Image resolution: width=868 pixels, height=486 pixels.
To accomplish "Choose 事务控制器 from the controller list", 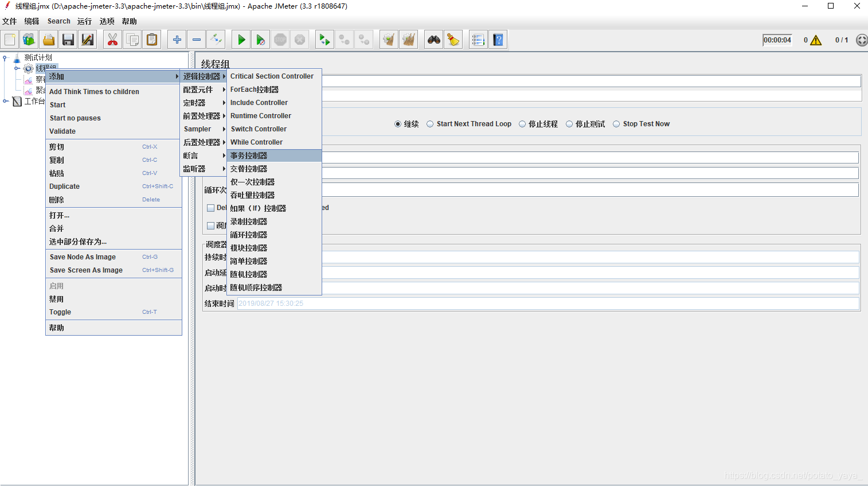I will pyautogui.click(x=274, y=155).
